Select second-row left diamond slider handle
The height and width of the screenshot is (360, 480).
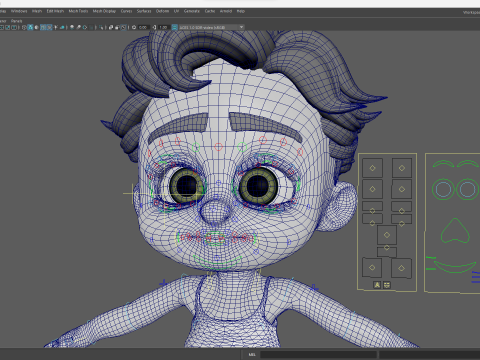coord(372,189)
